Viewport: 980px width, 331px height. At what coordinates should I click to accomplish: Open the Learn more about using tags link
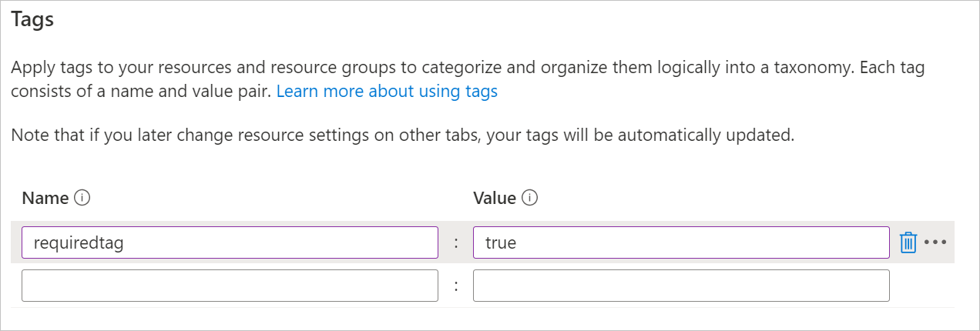pos(387,92)
